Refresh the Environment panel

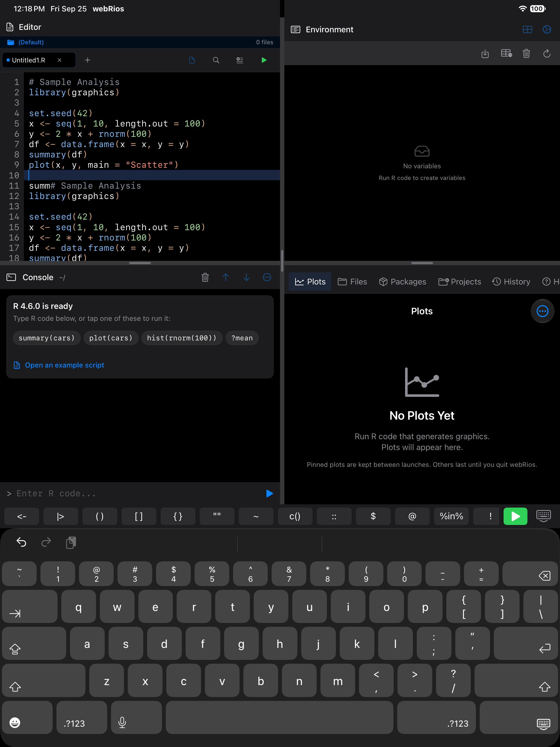[x=547, y=53]
